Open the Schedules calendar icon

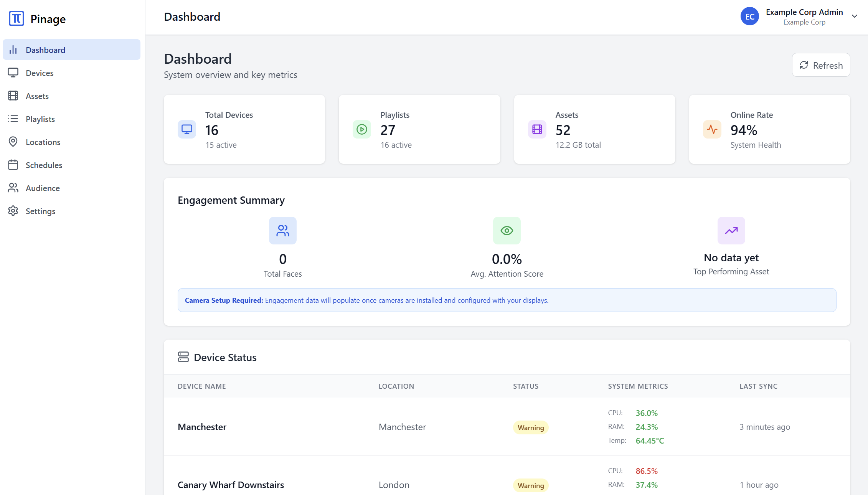13,165
